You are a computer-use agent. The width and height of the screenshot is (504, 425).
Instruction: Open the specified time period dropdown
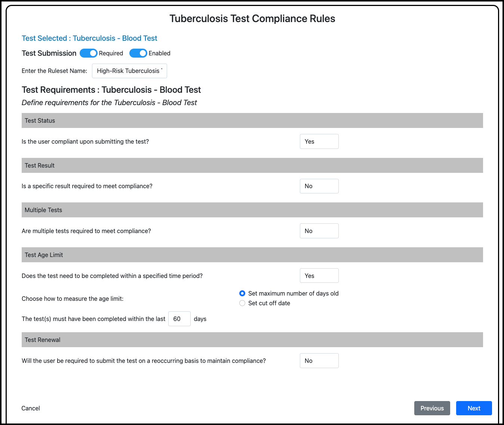pyautogui.click(x=319, y=276)
